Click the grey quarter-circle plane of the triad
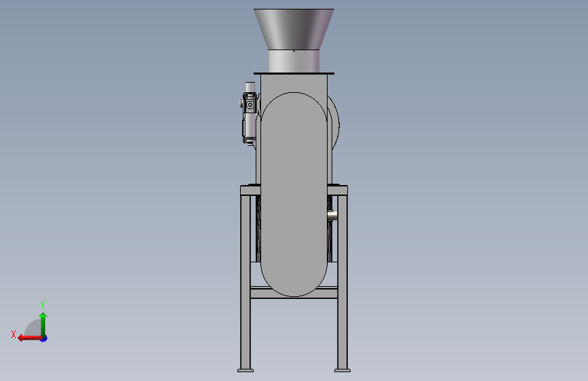This screenshot has width=588, height=381. point(33,328)
